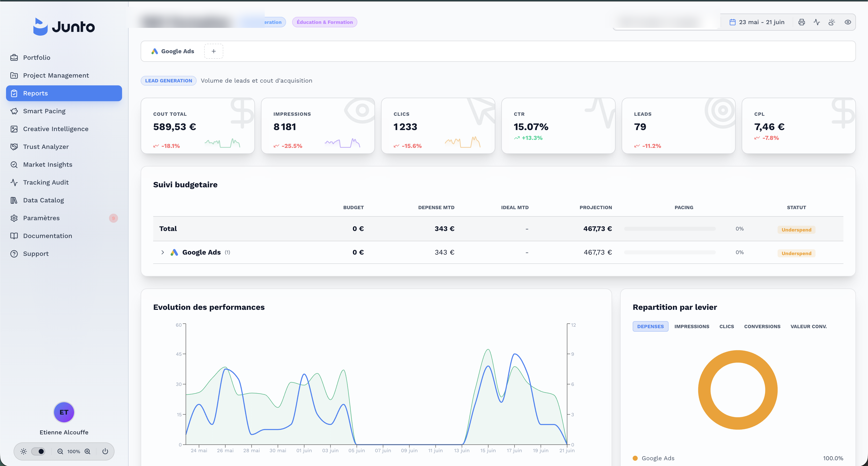Select the Google Ads source tab
Viewport: 868px width, 466px height.
[x=173, y=51]
